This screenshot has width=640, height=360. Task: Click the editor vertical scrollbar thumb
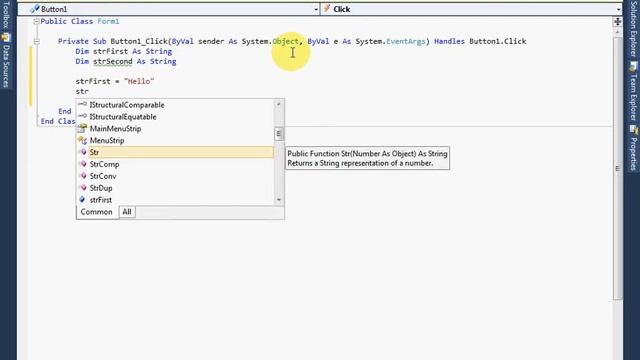[x=618, y=168]
